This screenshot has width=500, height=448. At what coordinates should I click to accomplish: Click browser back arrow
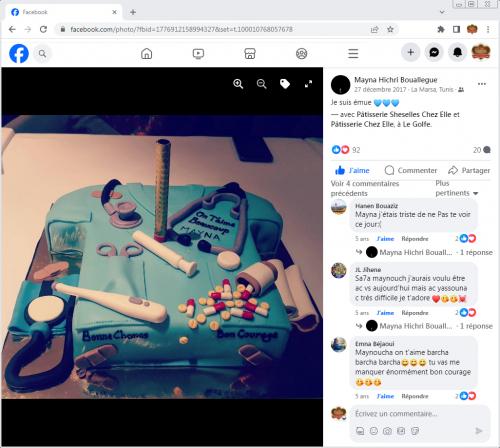12,29
